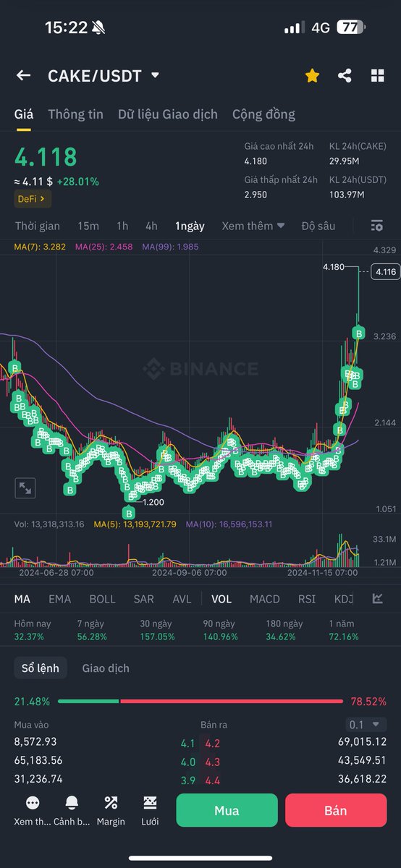Open Margin trading icon

(111, 803)
